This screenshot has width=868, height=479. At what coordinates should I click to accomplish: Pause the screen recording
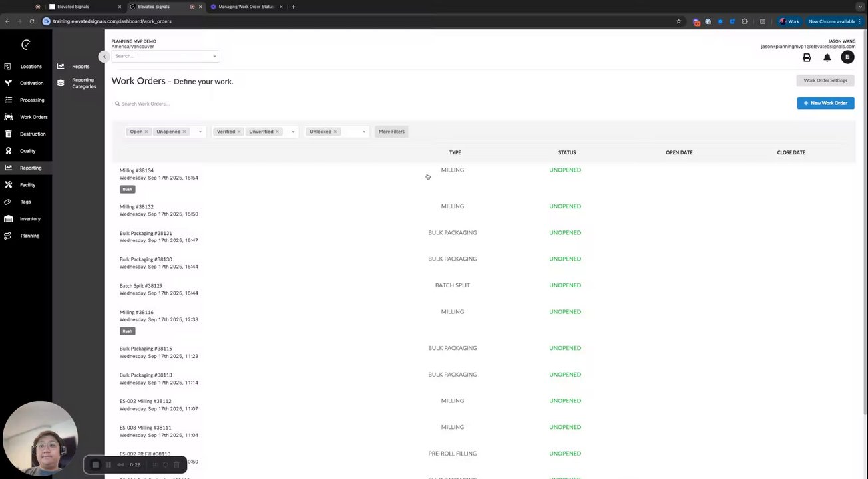(108, 465)
